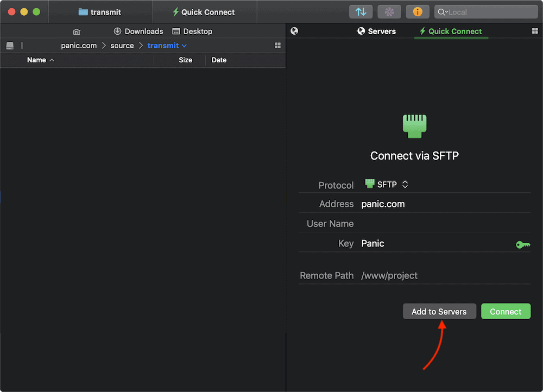Go to the local Home folder icon
The height and width of the screenshot is (392, 543).
coord(77,31)
